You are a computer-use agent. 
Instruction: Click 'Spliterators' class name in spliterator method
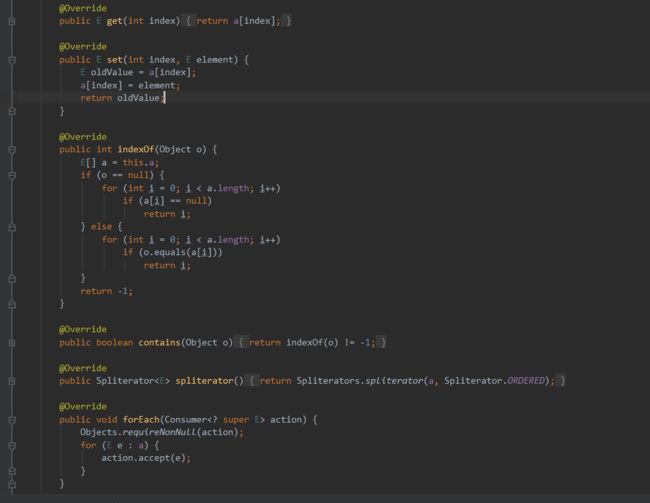click(328, 381)
